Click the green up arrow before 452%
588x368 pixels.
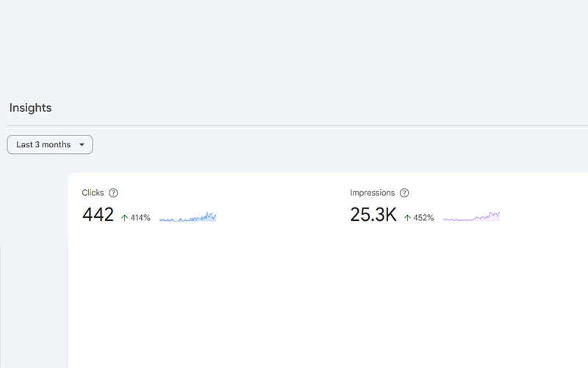coord(407,218)
